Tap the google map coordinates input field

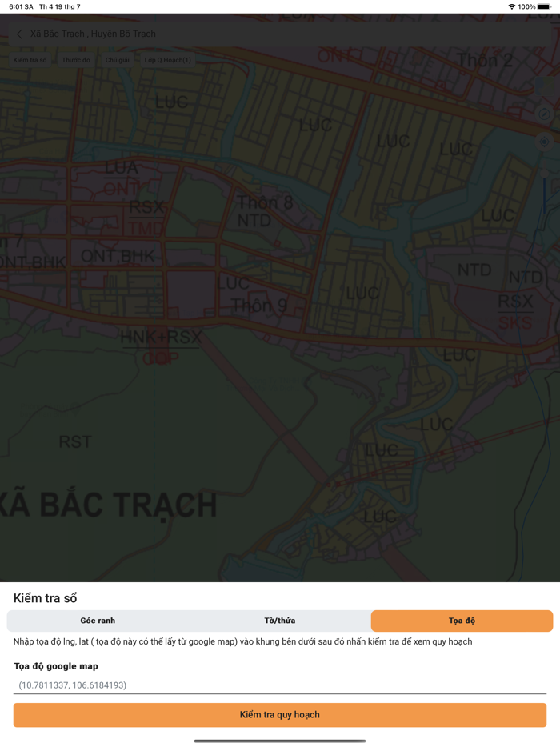[x=280, y=685]
